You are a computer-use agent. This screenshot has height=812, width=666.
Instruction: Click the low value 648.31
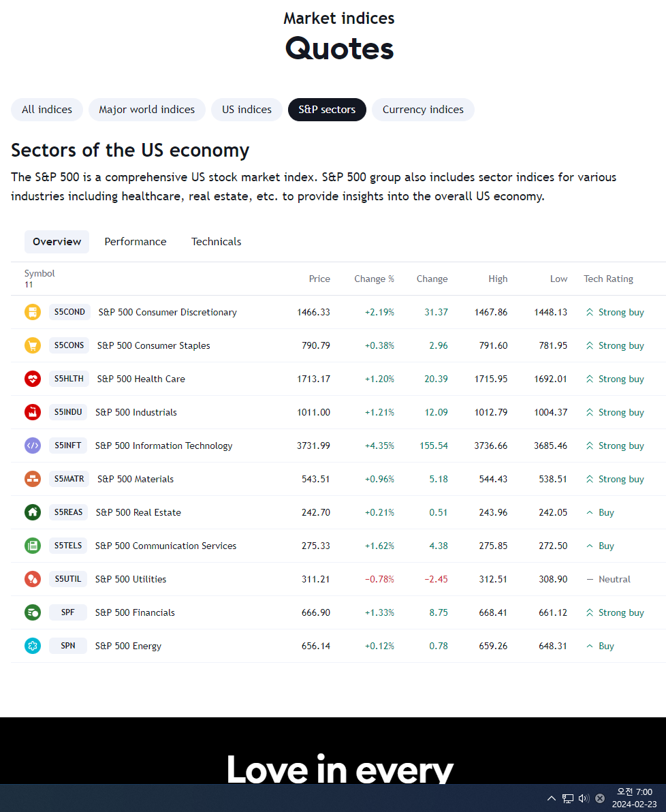click(552, 646)
